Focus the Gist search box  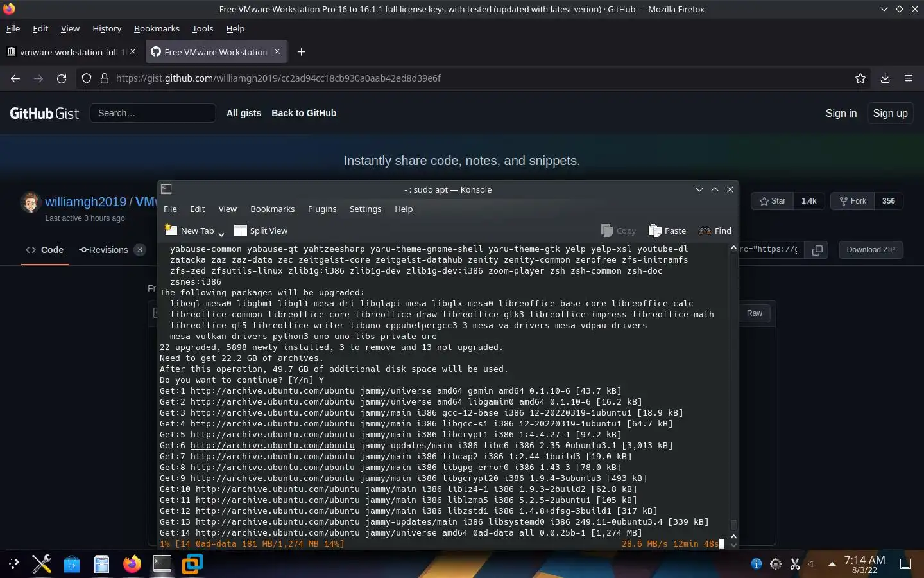click(x=153, y=113)
